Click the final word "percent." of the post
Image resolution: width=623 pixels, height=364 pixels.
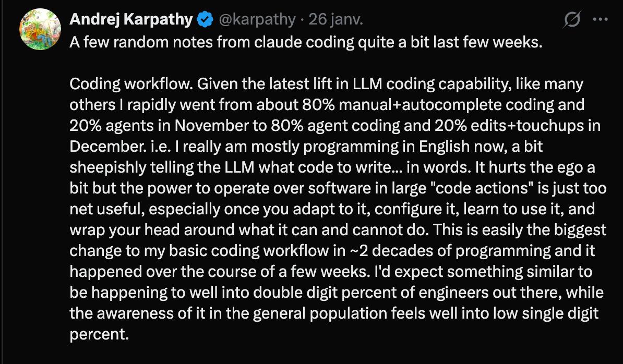99,334
